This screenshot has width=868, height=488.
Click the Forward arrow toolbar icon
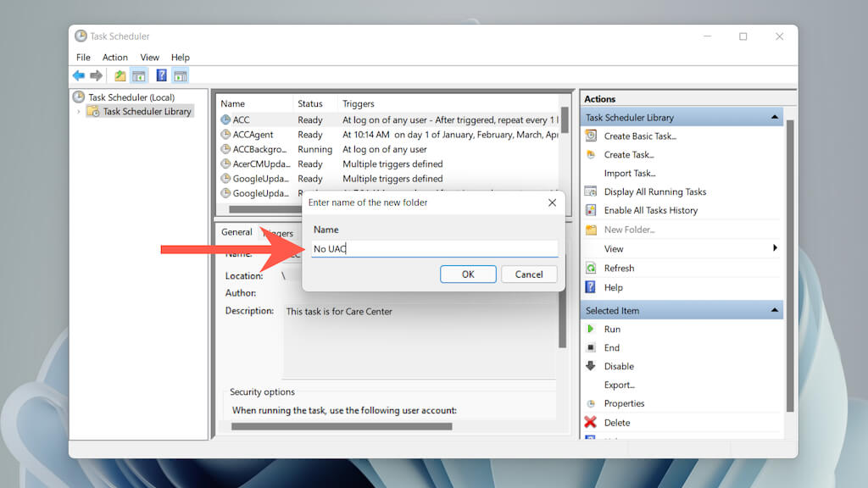(97, 75)
